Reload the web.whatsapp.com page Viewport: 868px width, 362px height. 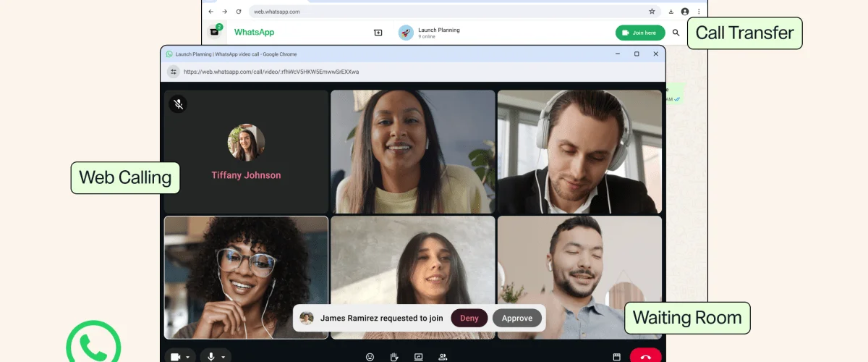pos(239,12)
